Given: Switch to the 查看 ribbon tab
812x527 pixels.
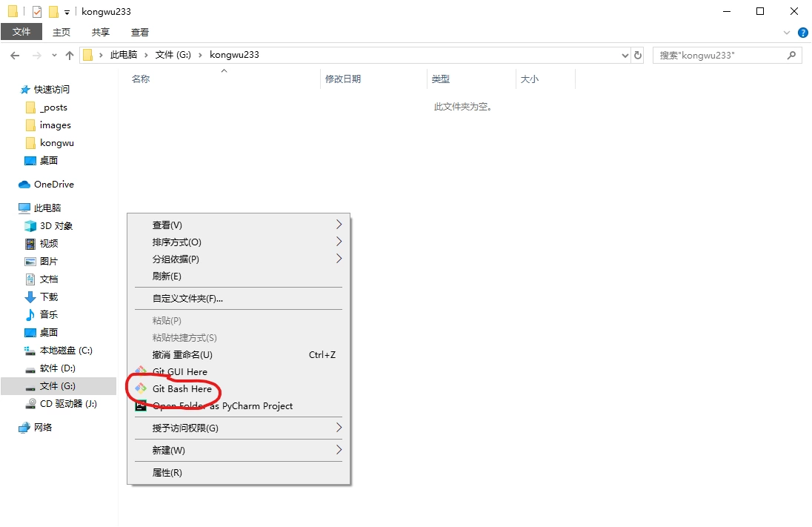Looking at the screenshot, I should 140,32.
